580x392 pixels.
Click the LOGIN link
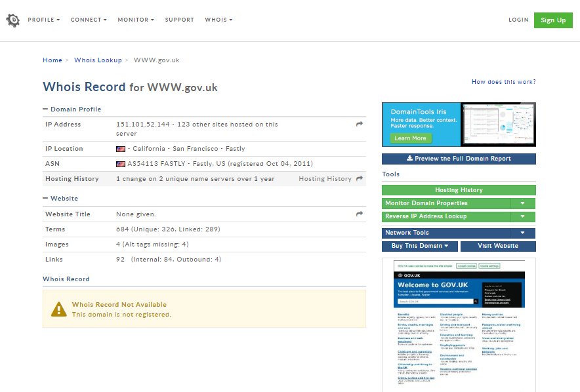(518, 20)
